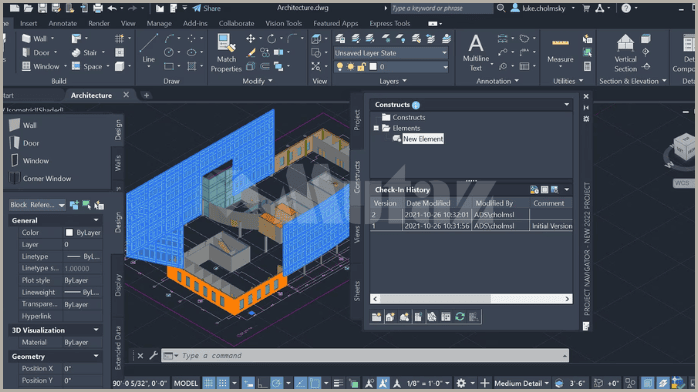Image resolution: width=698 pixels, height=392 pixels.
Task: Select the Circle tool in Draw panel
Action: (169, 53)
